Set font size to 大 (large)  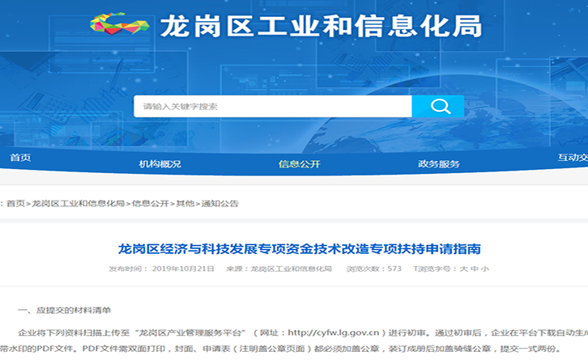pyautogui.click(x=463, y=269)
